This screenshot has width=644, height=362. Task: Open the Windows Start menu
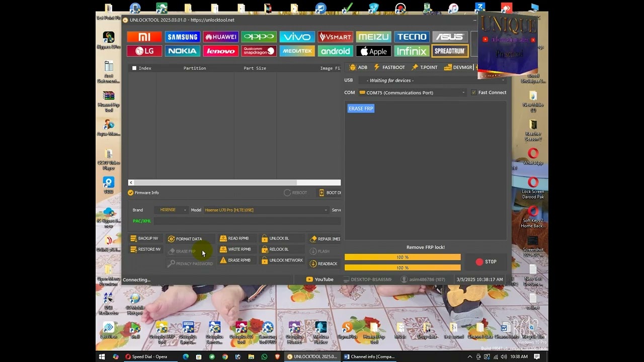coord(102,357)
